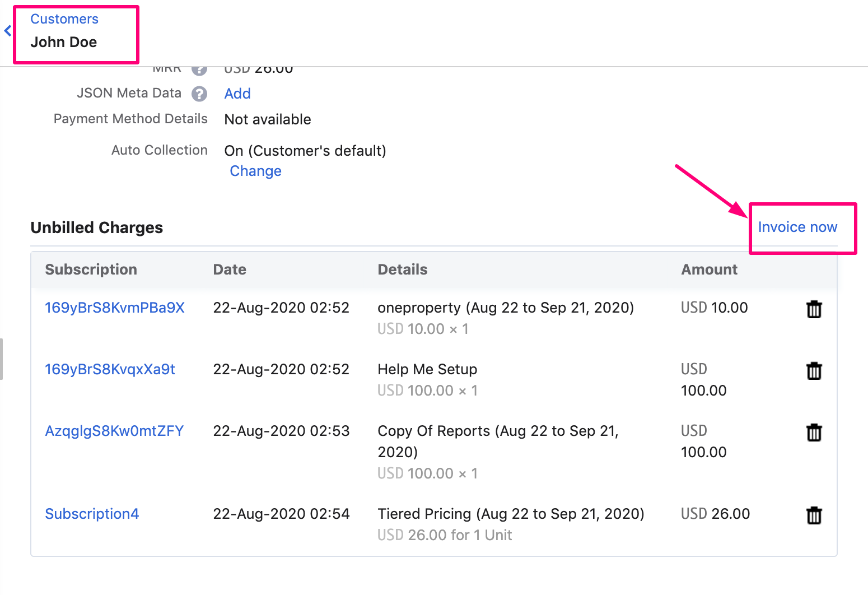Delete the Help Me Setup charge
The height and width of the screenshot is (595, 868).
[814, 370]
